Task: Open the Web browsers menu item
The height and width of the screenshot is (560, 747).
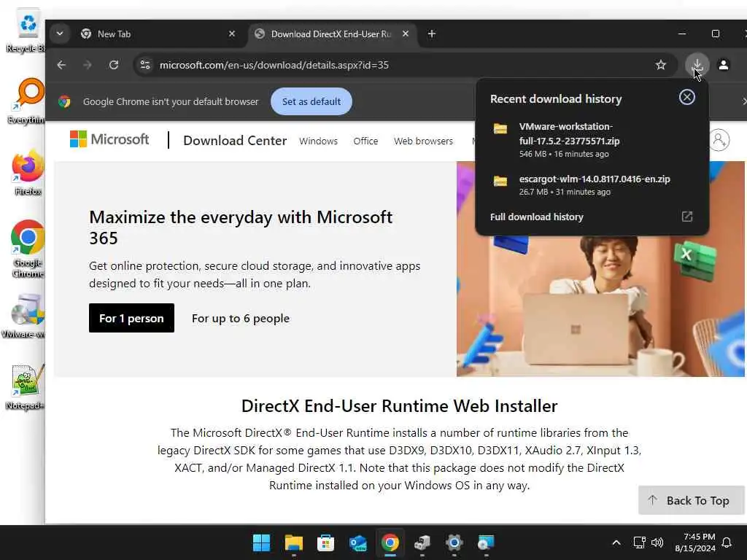Action: (x=423, y=141)
